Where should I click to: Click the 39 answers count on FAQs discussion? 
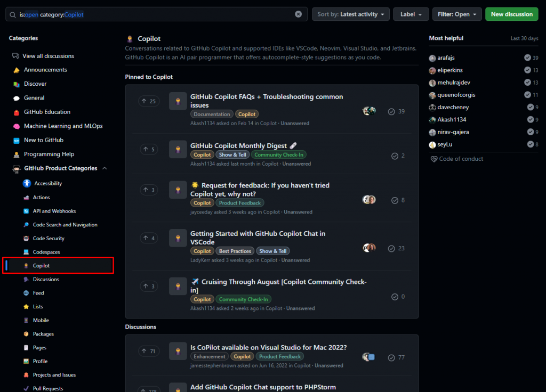click(x=396, y=112)
